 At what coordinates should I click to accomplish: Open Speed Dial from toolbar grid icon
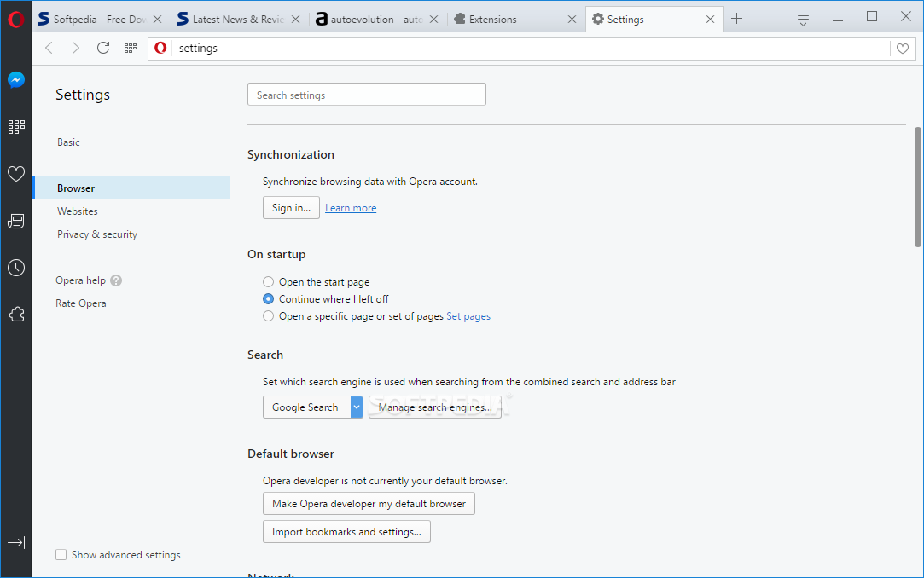point(131,48)
